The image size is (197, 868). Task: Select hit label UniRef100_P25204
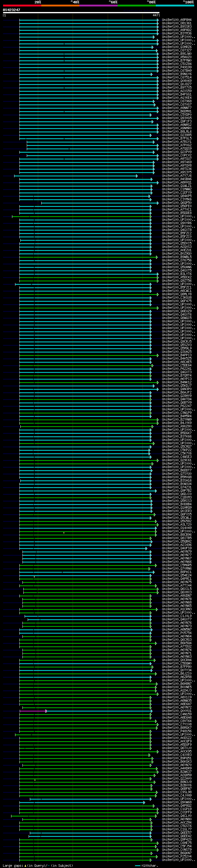[x=177, y=857]
